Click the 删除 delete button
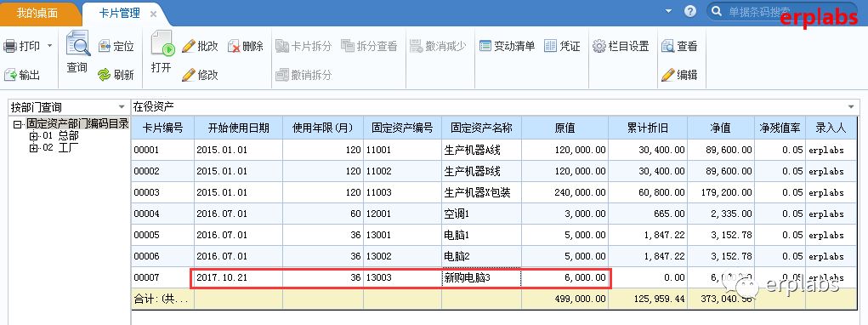 245,46
